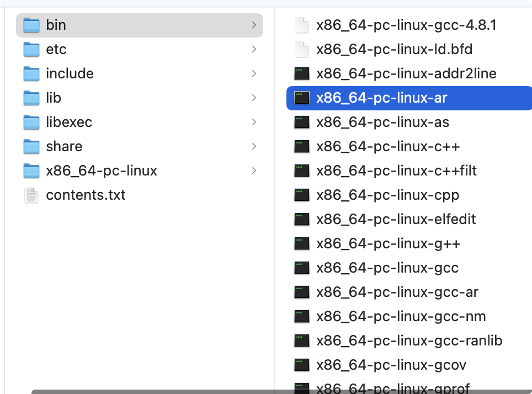Open the bin folder icon
This screenshot has width=532, height=394.
pos(31,25)
